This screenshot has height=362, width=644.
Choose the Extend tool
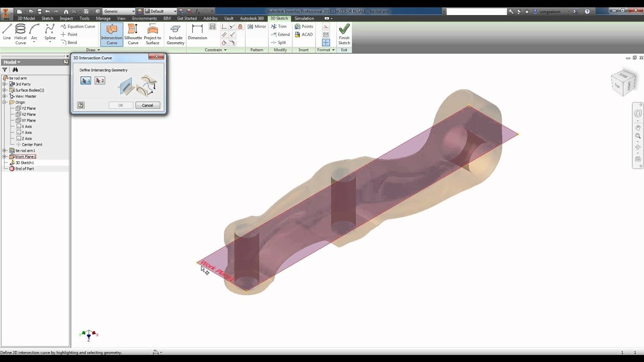280,35
